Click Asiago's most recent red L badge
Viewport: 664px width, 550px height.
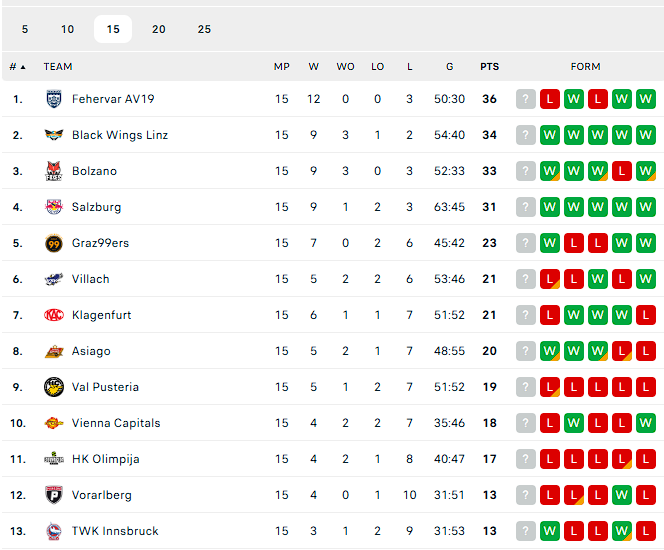coord(646,351)
